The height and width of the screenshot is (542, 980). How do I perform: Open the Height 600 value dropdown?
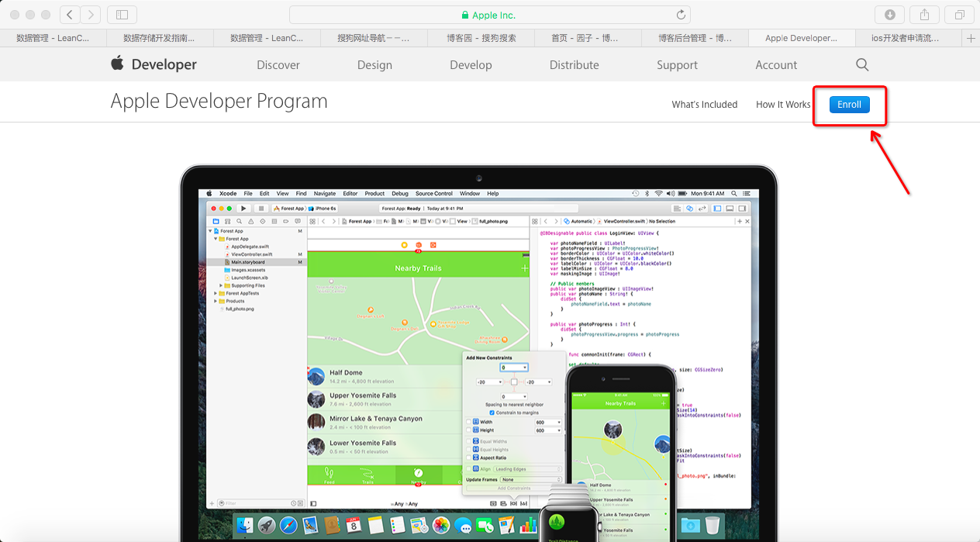coord(548,430)
